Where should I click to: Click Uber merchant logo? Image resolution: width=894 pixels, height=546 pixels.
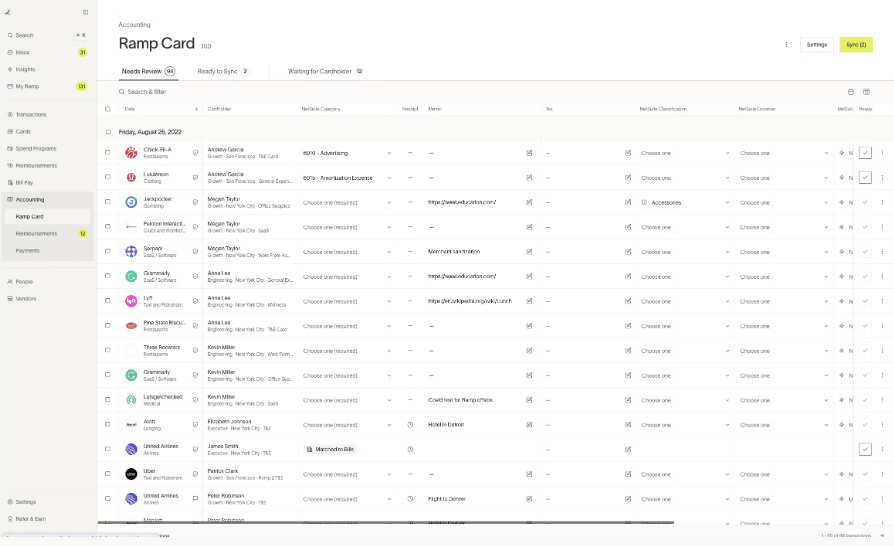coord(131,474)
